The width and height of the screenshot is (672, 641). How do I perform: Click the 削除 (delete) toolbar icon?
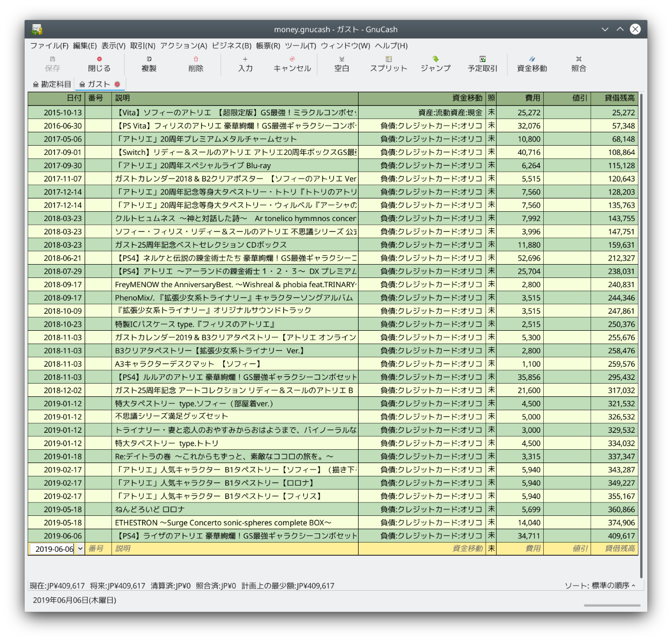point(195,64)
